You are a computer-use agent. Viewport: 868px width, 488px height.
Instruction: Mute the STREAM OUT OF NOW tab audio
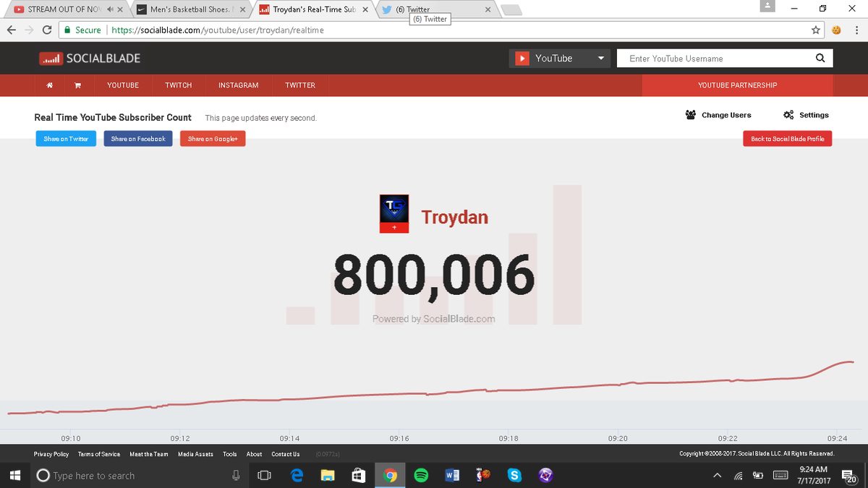(109, 10)
